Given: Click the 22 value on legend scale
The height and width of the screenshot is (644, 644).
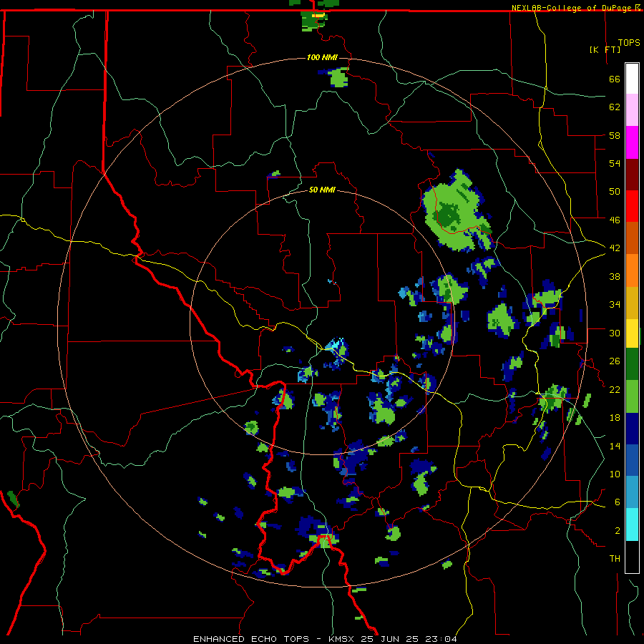Looking at the screenshot, I should pyautogui.click(x=615, y=389).
